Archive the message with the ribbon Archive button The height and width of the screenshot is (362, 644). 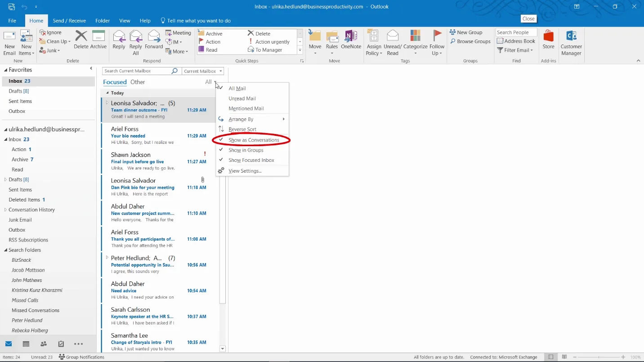(98, 40)
